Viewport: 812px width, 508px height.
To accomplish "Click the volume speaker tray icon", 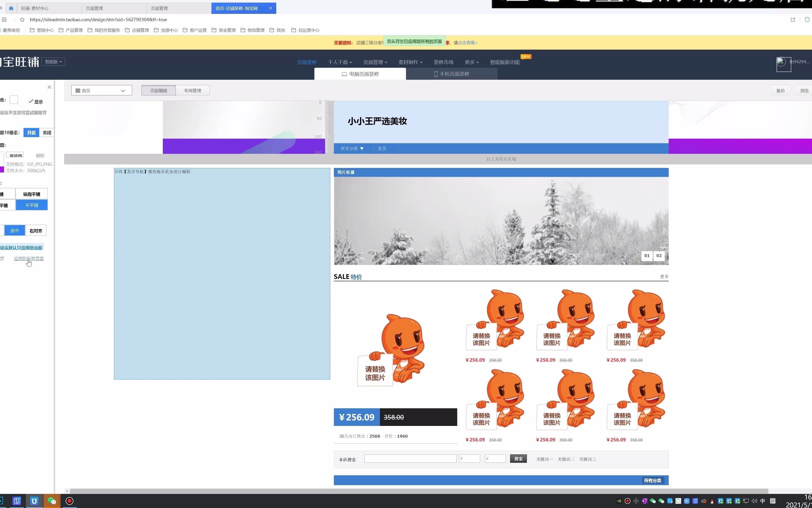I will pyautogui.click(x=754, y=501).
